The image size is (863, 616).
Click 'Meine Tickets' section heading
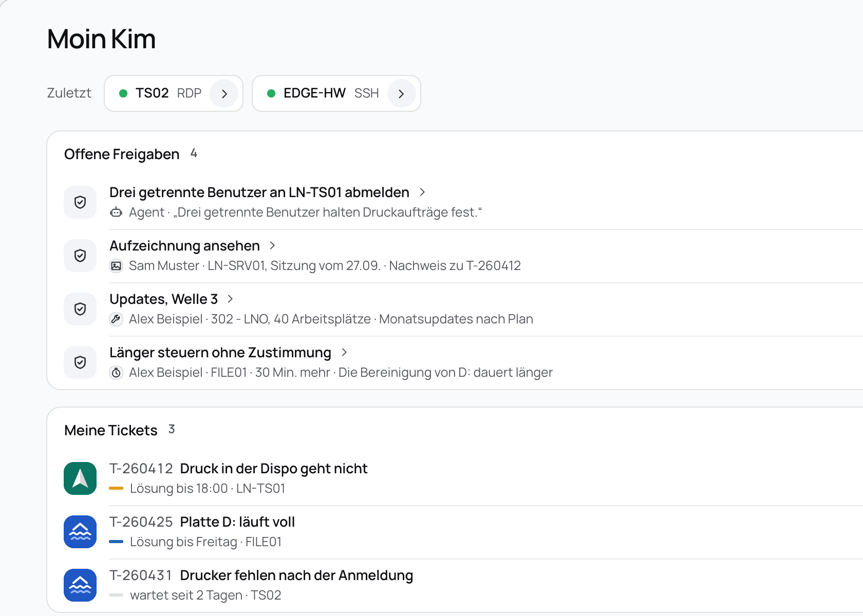pos(111,430)
